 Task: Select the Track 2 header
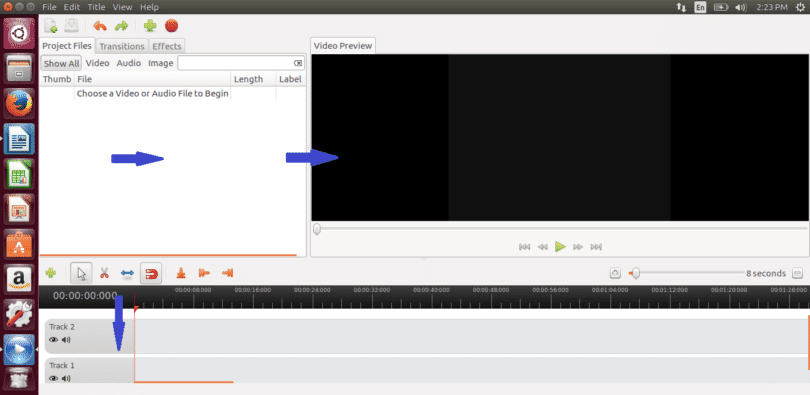[x=89, y=336]
